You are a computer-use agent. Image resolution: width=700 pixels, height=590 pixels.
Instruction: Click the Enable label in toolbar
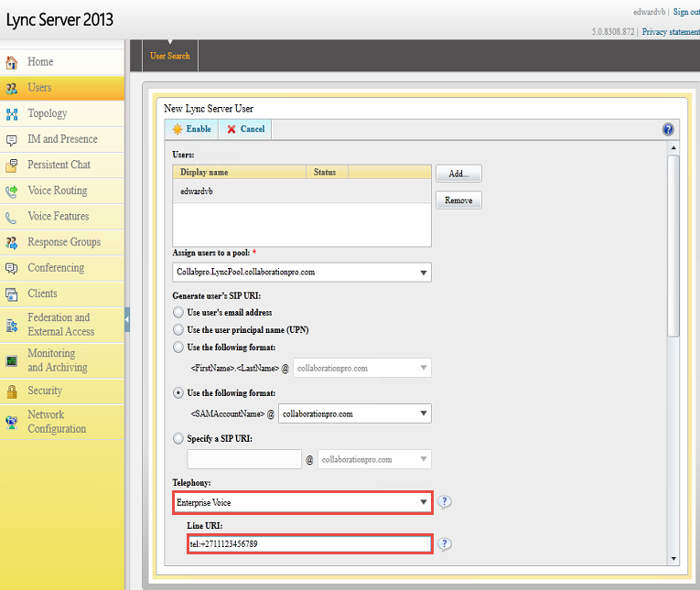click(x=199, y=129)
